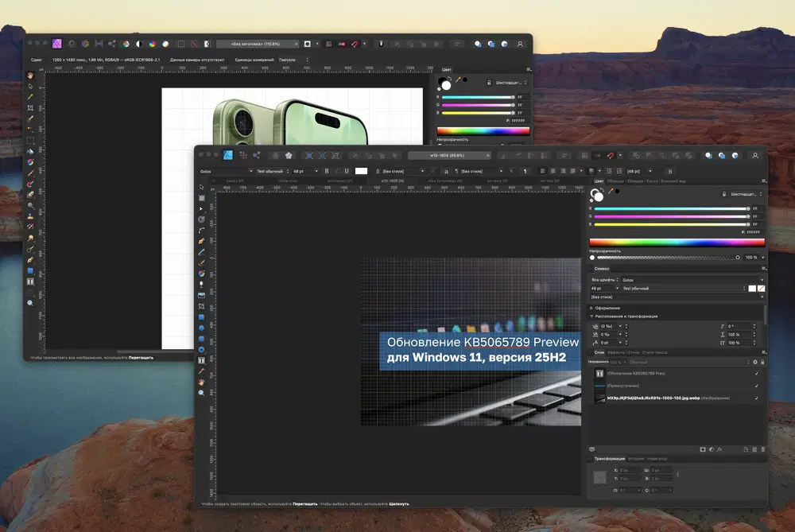795x532 pixels.
Task: Select the Zoom tool in Designer toolbar
Action: (201, 393)
